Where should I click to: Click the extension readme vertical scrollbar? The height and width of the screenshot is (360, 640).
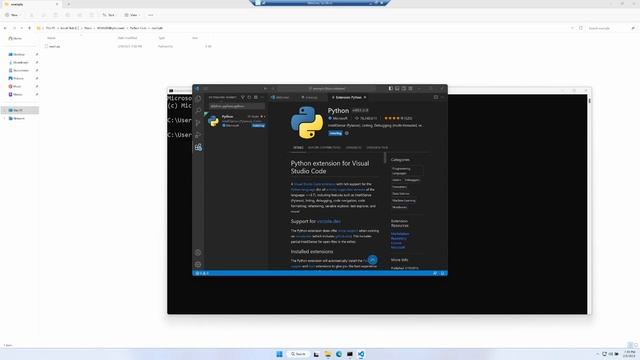(385, 158)
